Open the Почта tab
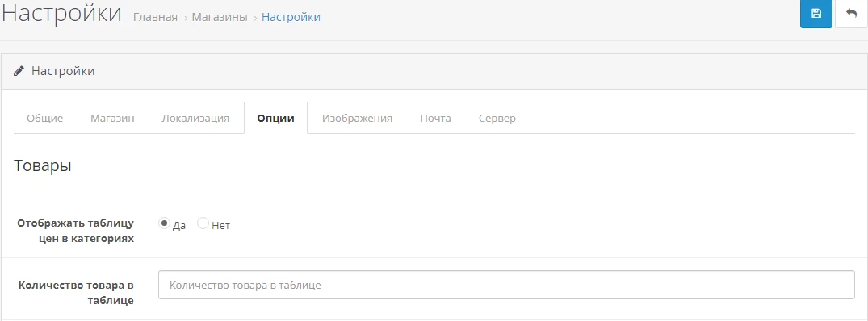Viewport: 868px width, 321px height. [x=436, y=119]
